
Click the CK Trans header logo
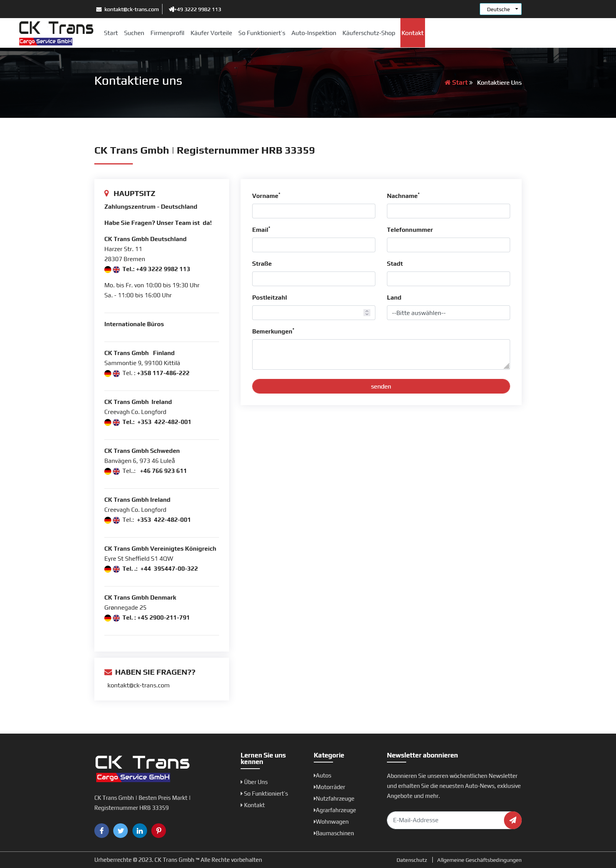[56, 33]
